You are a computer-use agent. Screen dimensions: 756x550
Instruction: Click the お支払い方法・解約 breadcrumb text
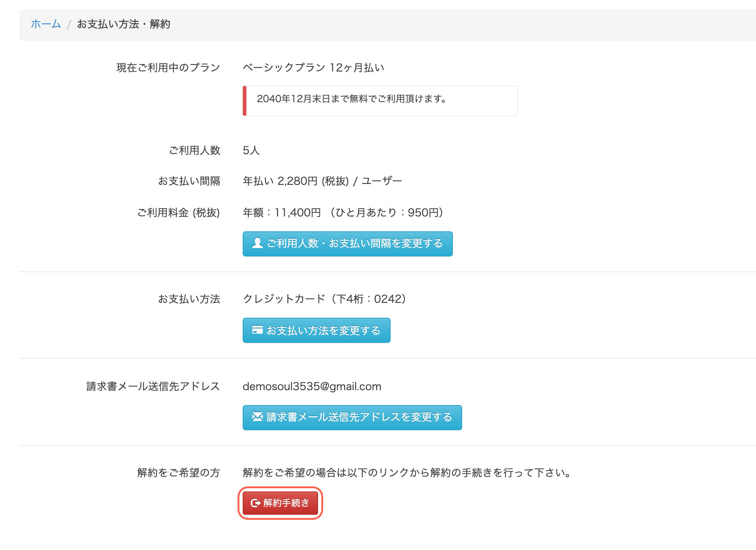coord(124,24)
